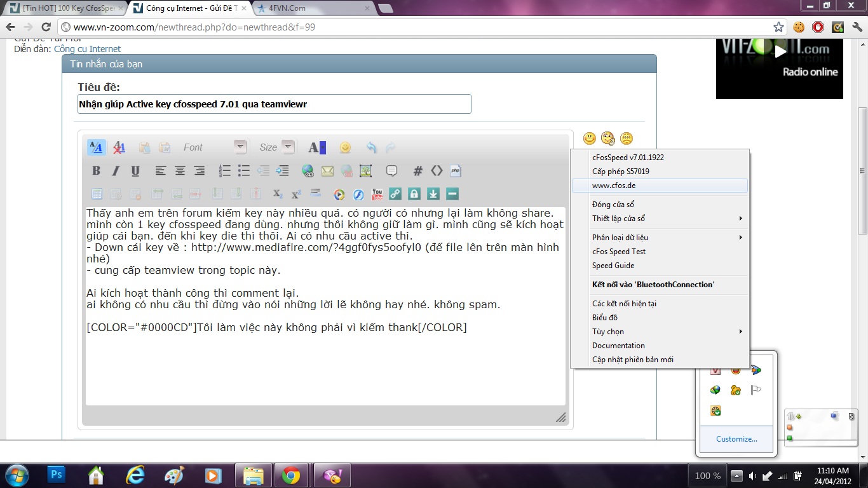Expand Phân loại dữ liệu submenu
This screenshot has height=488, width=868.
pyautogui.click(x=660, y=238)
